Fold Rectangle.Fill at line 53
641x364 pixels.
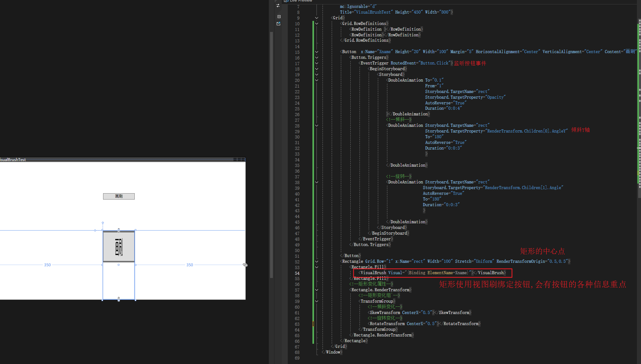(317, 267)
